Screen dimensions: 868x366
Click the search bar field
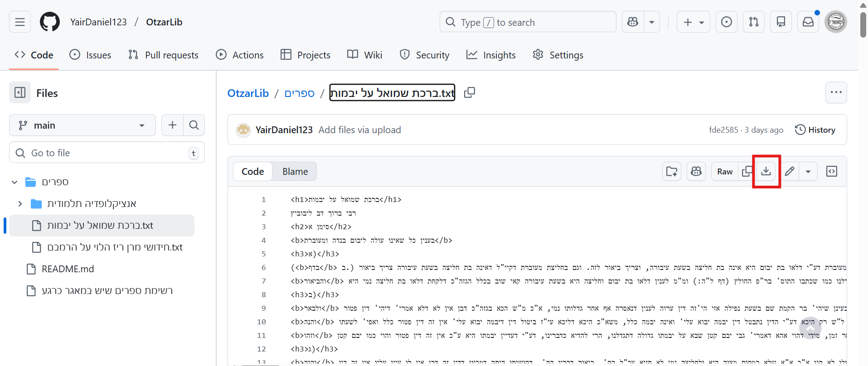coord(528,22)
